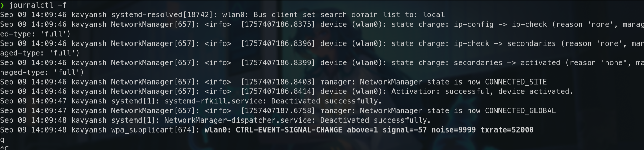Click 'Activation: successful, device activated.' message
Image resolution: width=644 pixels, height=150 pixels.
pos(482,92)
